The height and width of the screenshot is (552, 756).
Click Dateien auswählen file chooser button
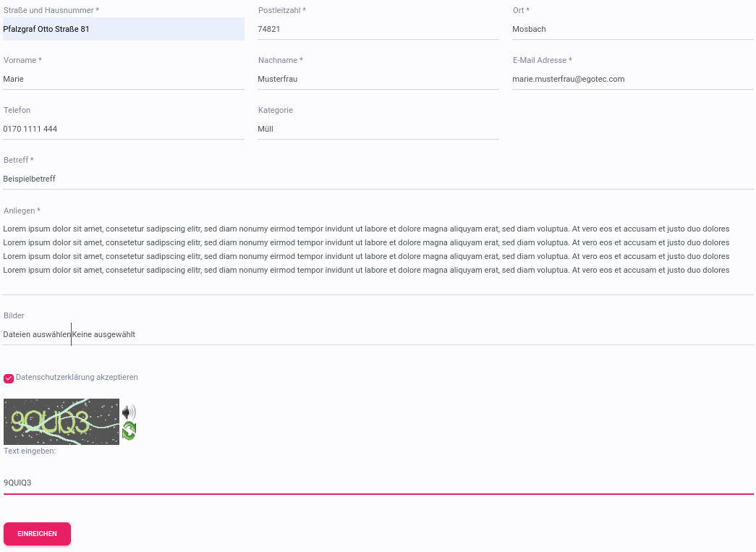[x=37, y=334]
